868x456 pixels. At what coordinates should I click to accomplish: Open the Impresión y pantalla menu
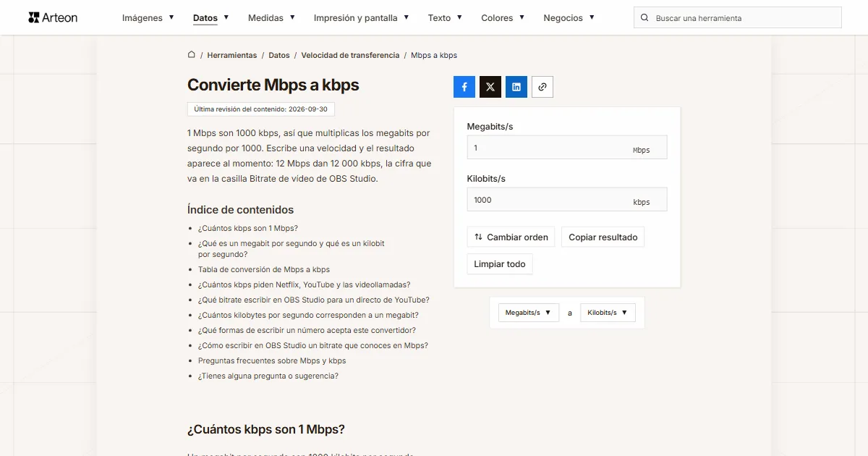[x=362, y=17]
